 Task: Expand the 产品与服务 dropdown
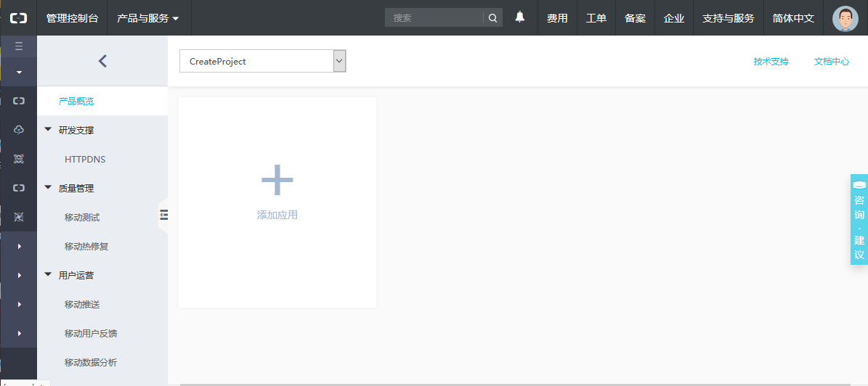pos(148,17)
